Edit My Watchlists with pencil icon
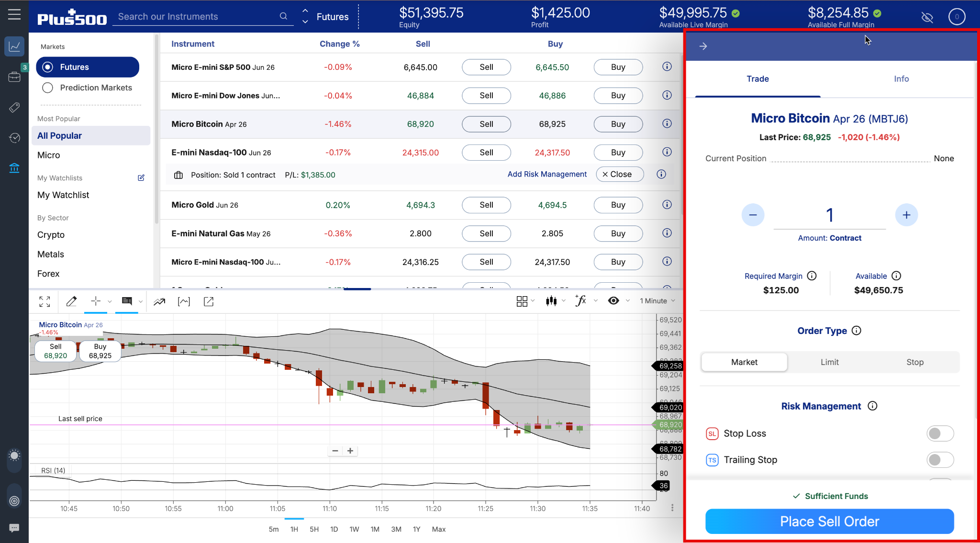The width and height of the screenshot is (980, 543). pyautogui.click(x=141, y=177)
